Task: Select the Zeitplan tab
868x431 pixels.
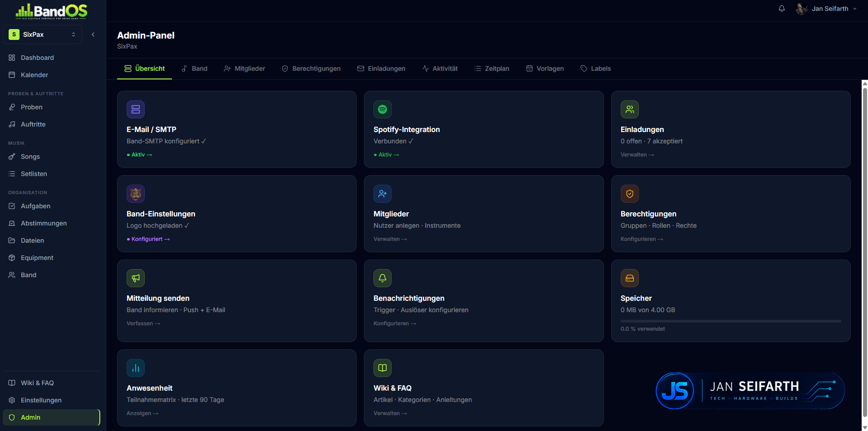Action: [x=492, y=69]
